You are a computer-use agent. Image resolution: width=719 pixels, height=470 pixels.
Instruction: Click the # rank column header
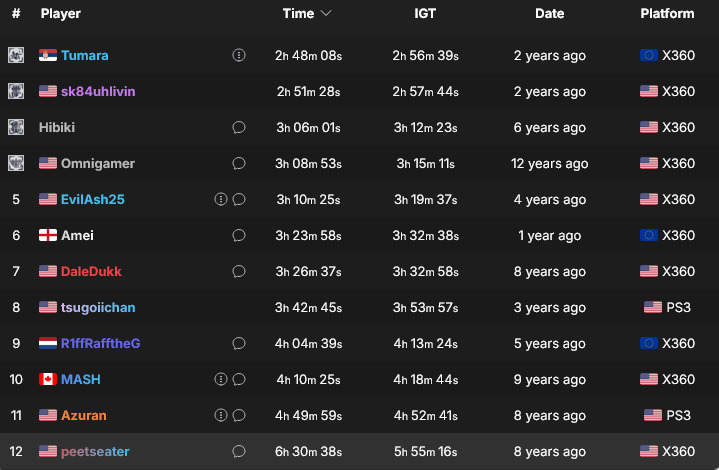click(16, 13)
